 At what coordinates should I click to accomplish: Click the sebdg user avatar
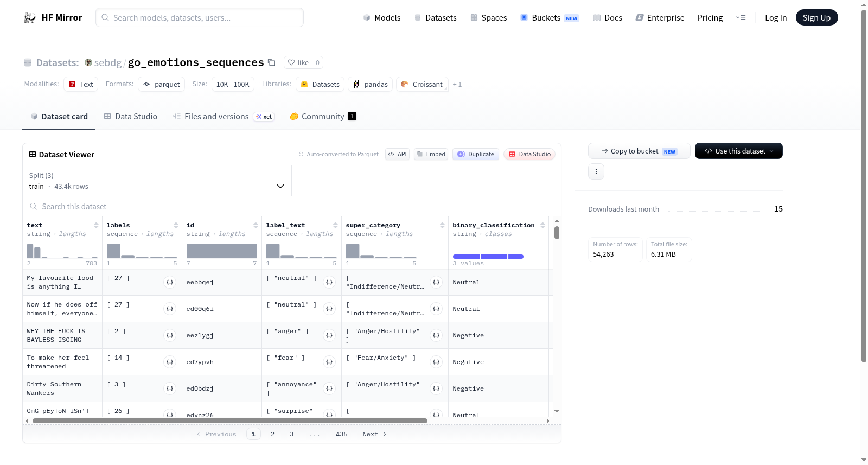coord(88,62)
